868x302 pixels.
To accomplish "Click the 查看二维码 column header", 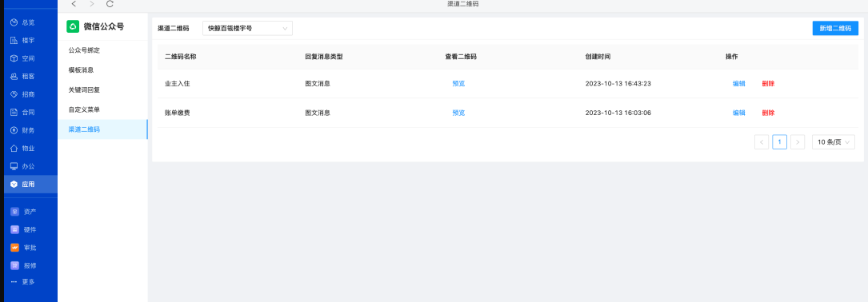I will [461, 57].
